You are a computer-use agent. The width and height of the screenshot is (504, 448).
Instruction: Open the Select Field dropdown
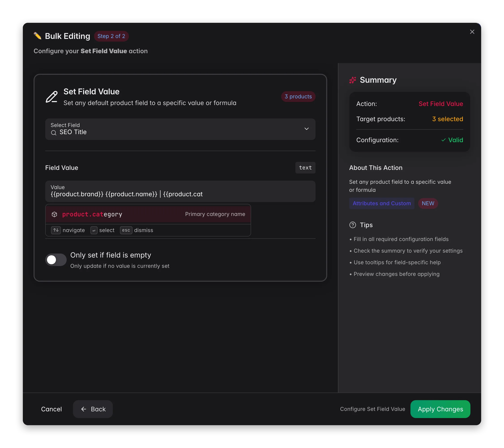coord(180,129)
